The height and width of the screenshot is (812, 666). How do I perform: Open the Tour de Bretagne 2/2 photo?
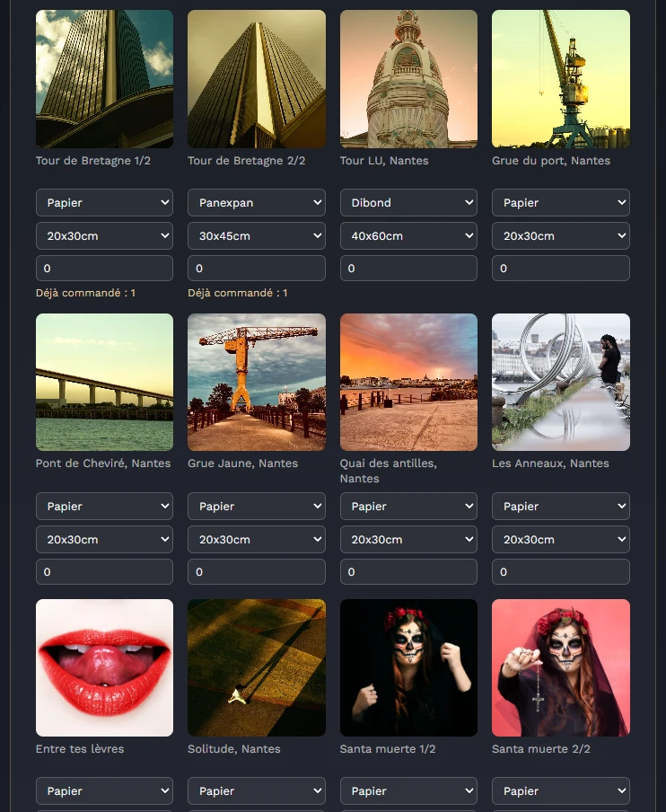(x=257, y=79)
